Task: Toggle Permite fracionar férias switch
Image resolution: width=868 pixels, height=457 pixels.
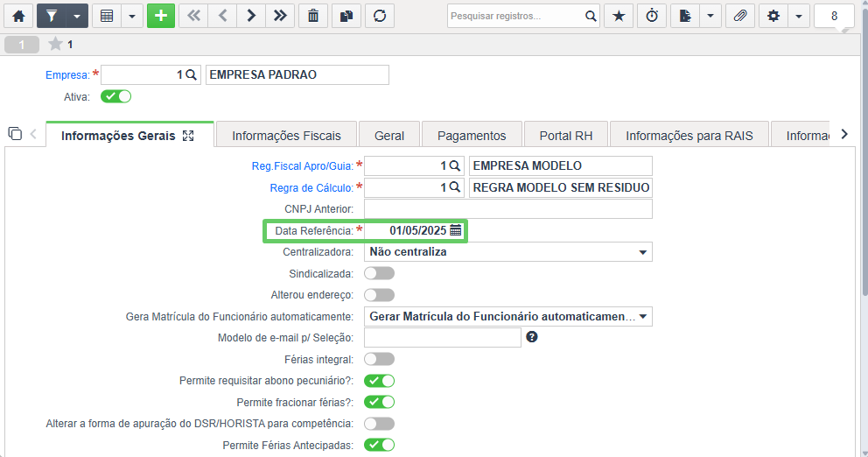Action: coord(379,402)
